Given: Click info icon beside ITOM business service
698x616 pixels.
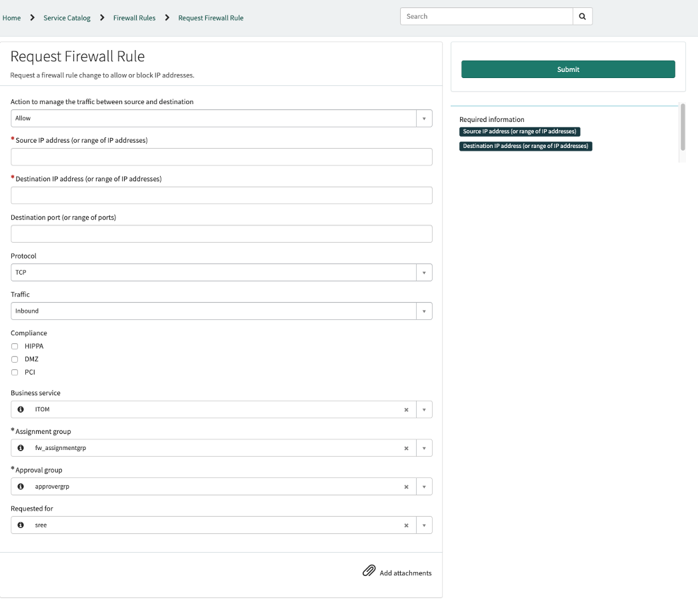Looking at the screenshot, I should click(x=21, y=409).
